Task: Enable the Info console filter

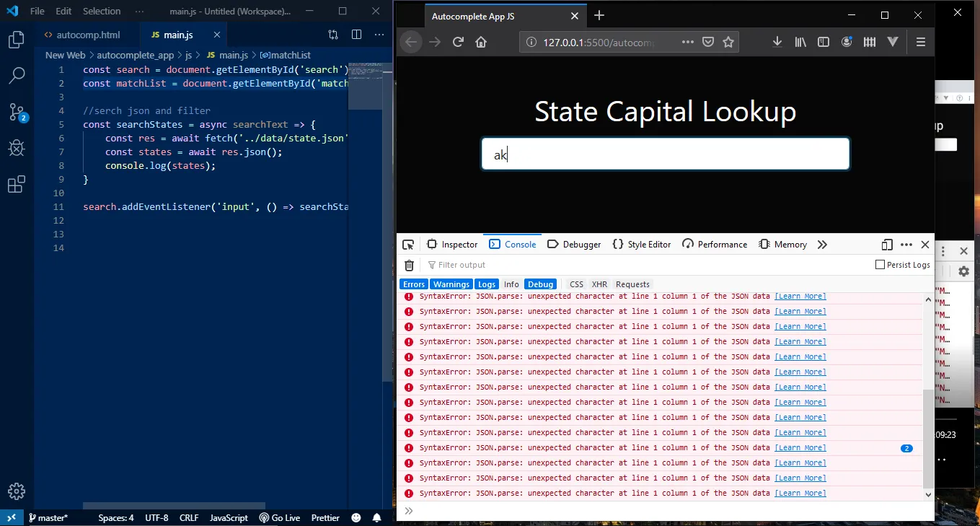Action: [x=511, y=284]
